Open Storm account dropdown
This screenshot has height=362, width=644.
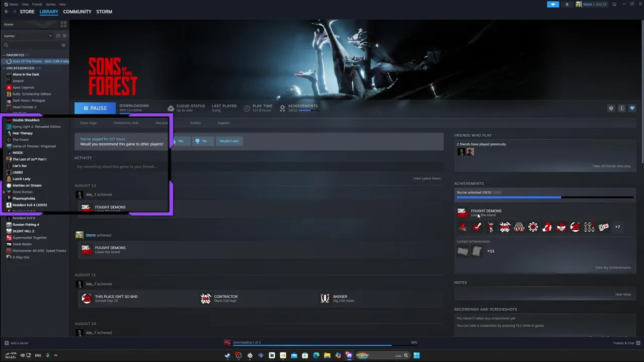[x=591, y=4]
